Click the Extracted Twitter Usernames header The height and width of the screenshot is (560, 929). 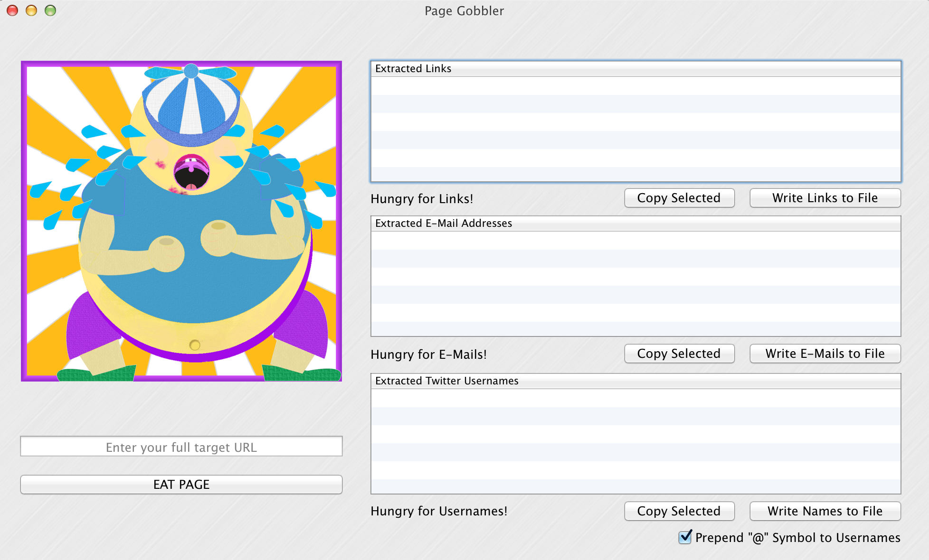[x=446, y=381]
